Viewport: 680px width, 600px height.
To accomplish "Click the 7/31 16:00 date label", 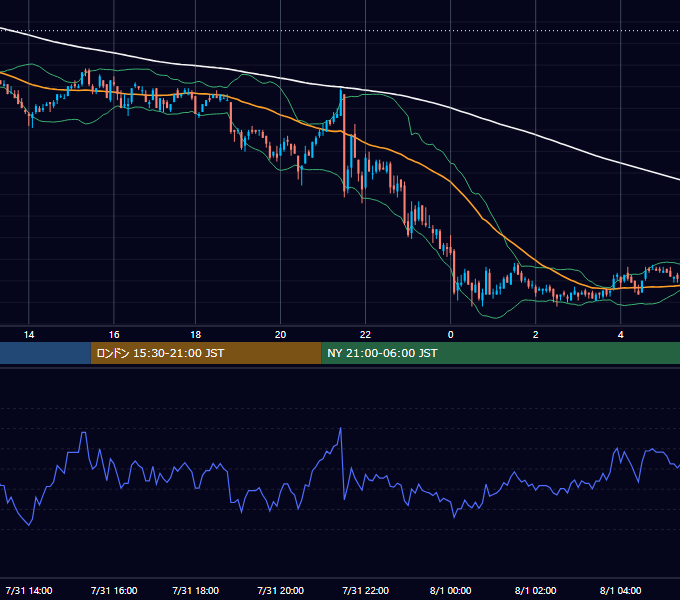I will 114,590.
